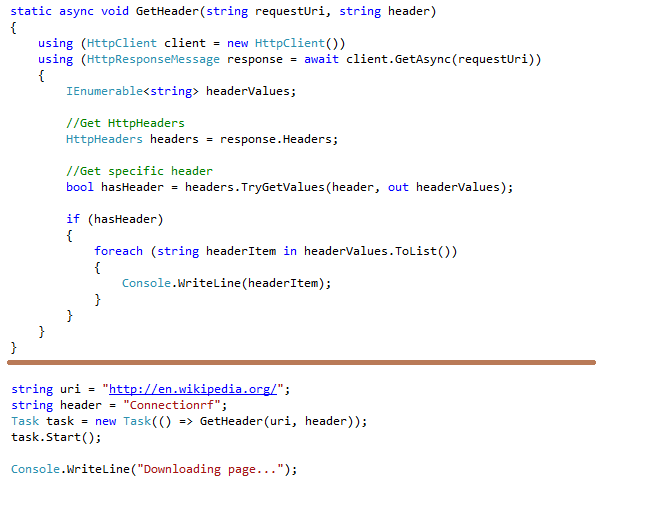Click the 'out' keyword
The height and width of the screenshot is (512, 653).
coord(398,187)
